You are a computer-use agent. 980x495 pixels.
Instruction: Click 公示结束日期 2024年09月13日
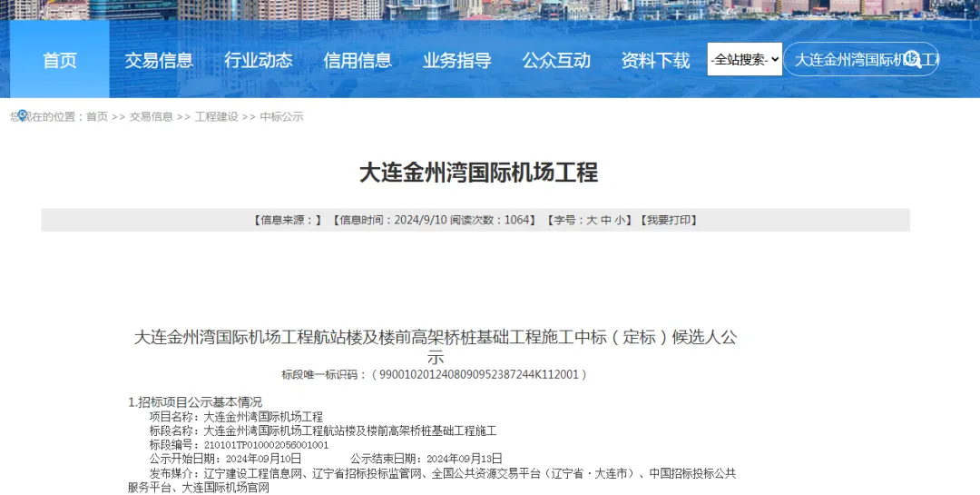(x=426, y=459)
